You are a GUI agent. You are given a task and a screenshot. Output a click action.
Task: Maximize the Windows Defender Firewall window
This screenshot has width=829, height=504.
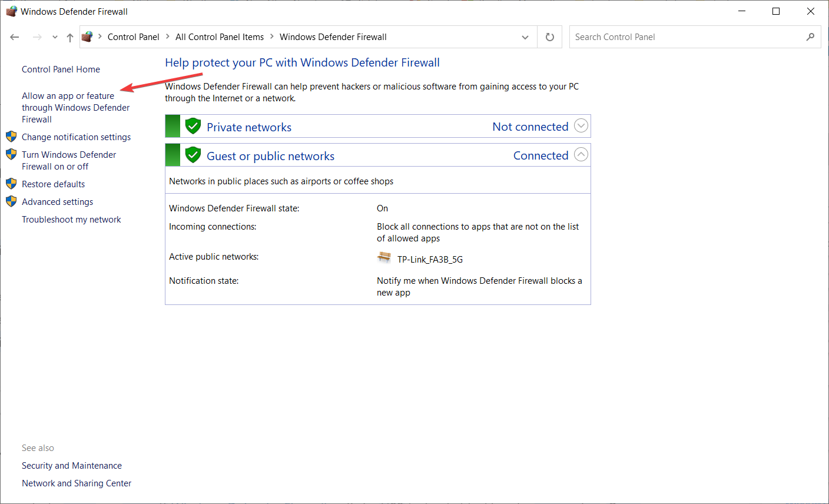(776, 11)
